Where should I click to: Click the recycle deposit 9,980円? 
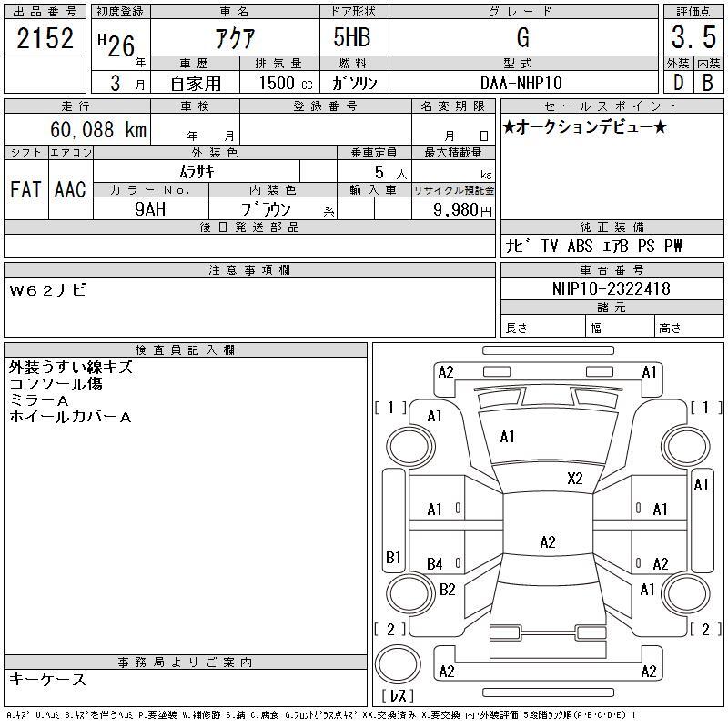[x=462, y=210]
